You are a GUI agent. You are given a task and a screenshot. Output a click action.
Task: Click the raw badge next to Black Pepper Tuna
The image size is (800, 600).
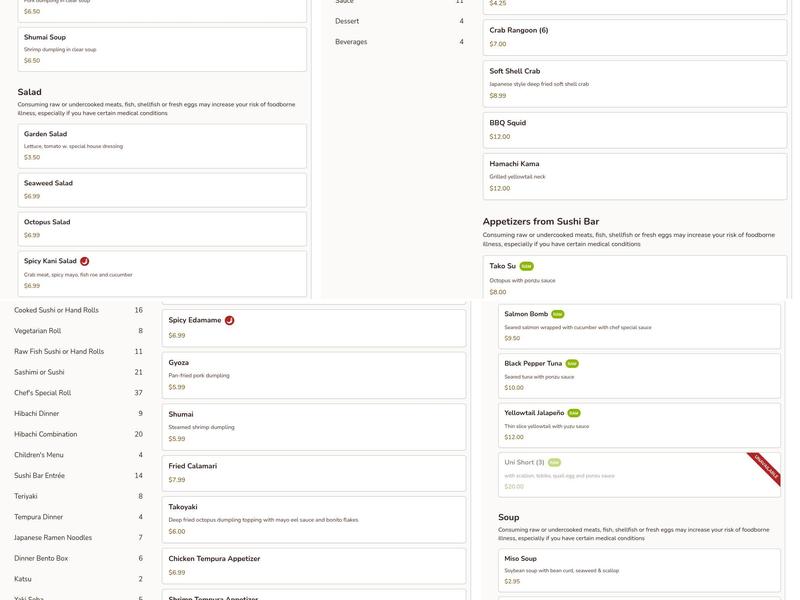coord(572,363)
